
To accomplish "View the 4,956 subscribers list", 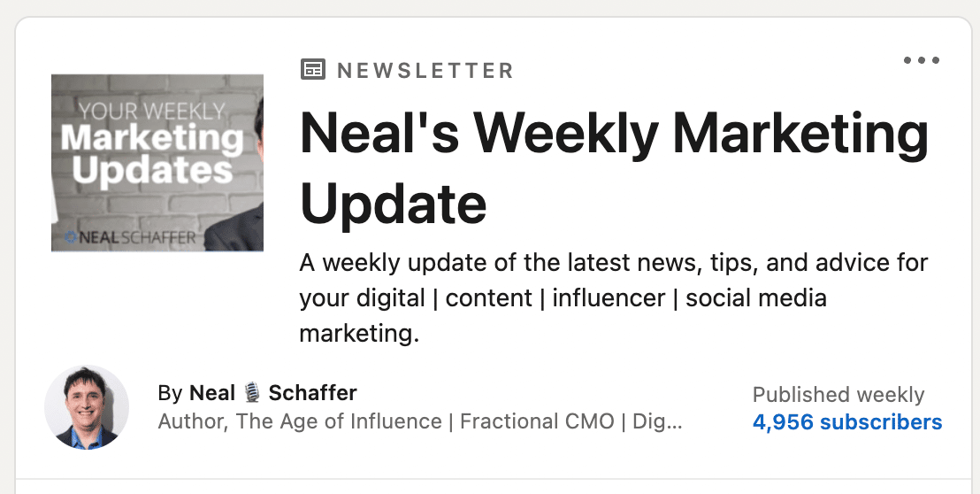I will click(x=847, y=422).
